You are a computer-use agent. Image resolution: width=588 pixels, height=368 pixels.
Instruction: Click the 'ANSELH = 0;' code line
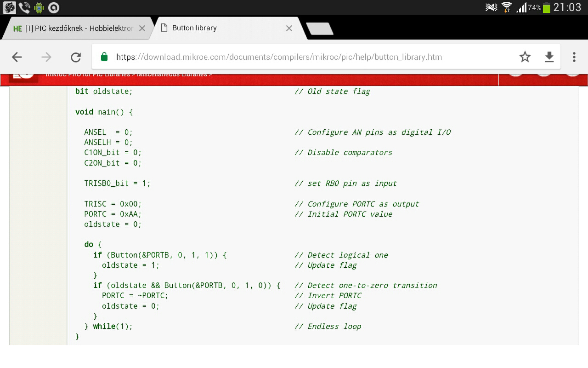pos(108,142)
